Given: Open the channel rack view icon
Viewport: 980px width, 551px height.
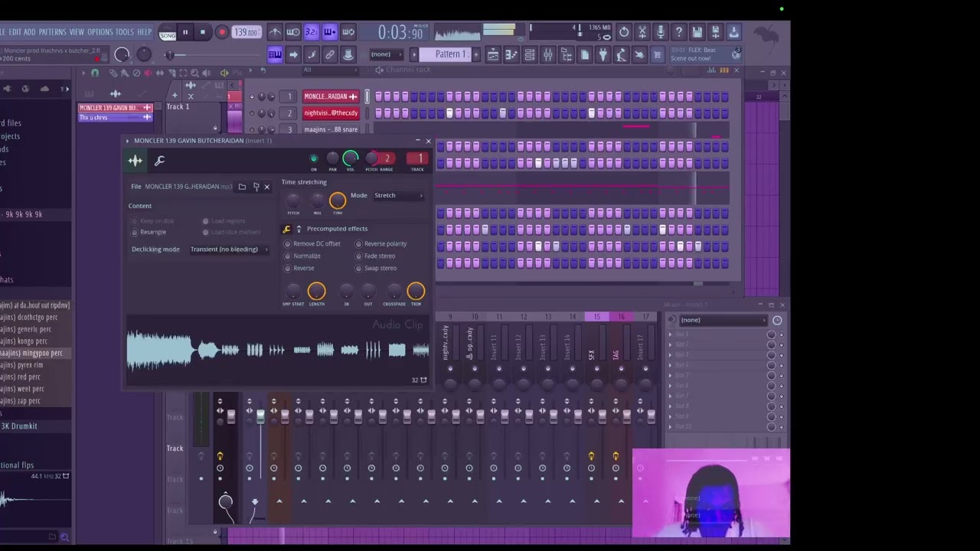Looking at the screenshot, I should 530,55.
